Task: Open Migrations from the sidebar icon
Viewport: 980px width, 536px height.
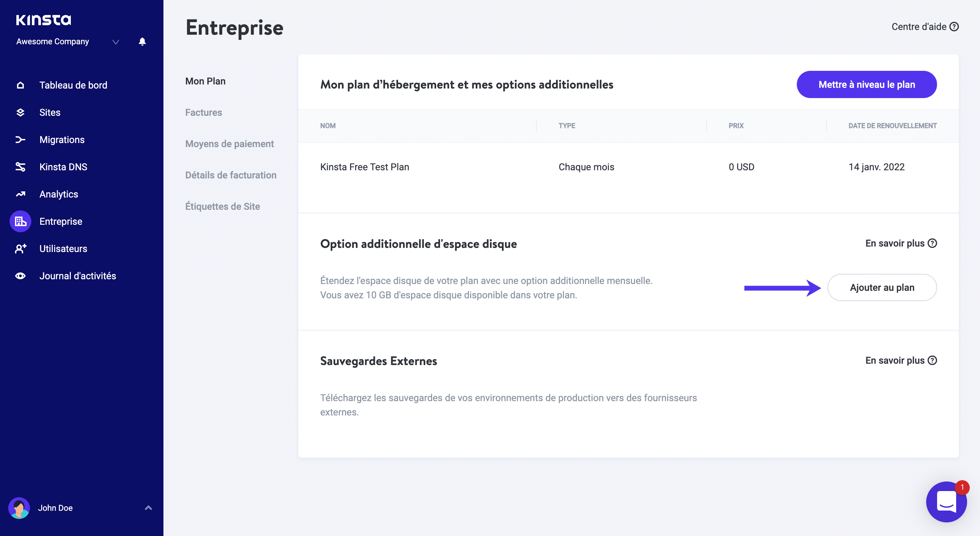Action: coord(20,140)
